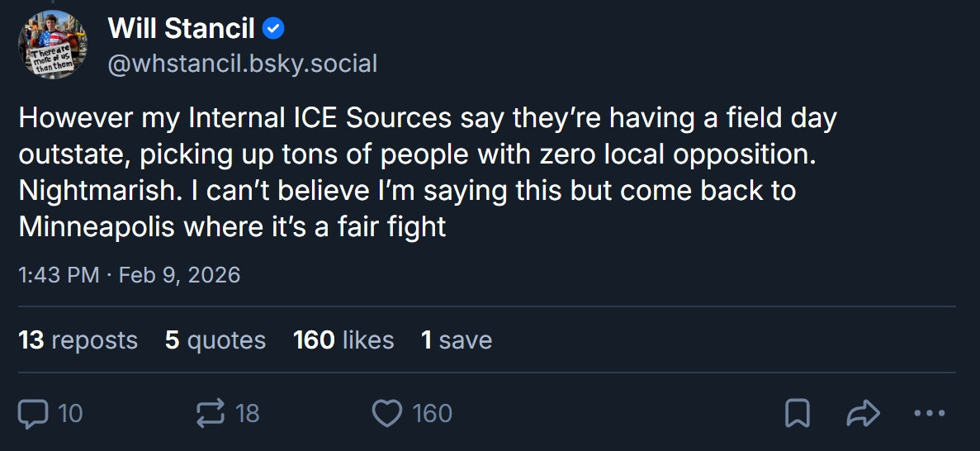The width and height of the screenshot is (980, 451).
Task: Click the blue verified checkmark badge
Action: click(273, 30)
